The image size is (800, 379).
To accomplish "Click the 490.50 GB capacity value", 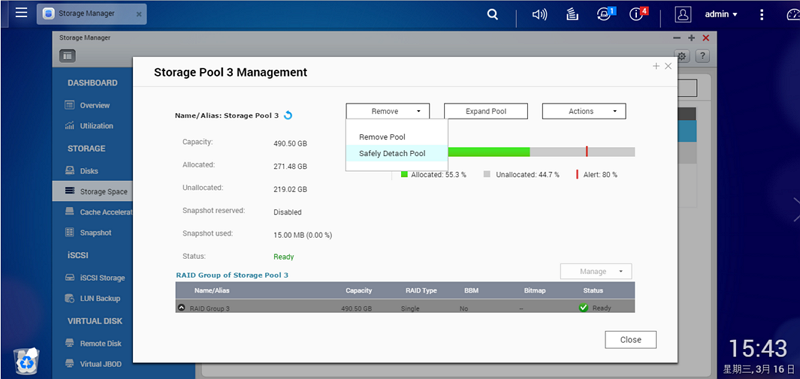I will pos(290,144).
